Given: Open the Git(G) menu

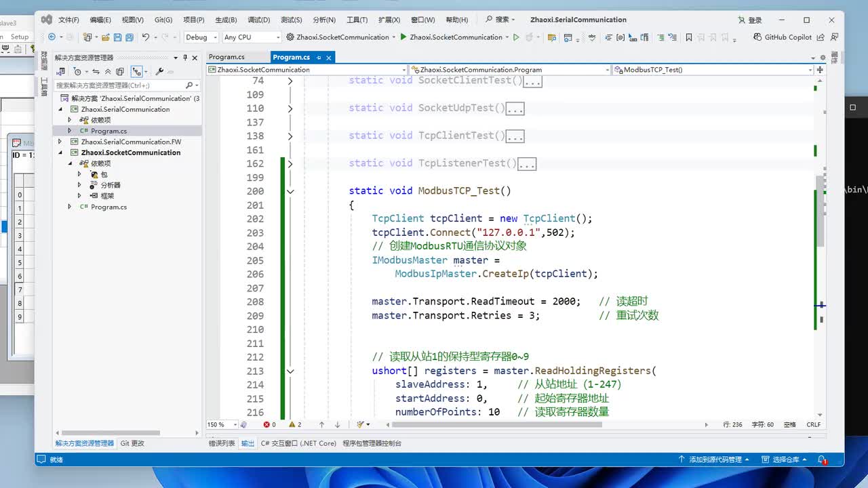Looking at the screenshot, I should (163, 20).
